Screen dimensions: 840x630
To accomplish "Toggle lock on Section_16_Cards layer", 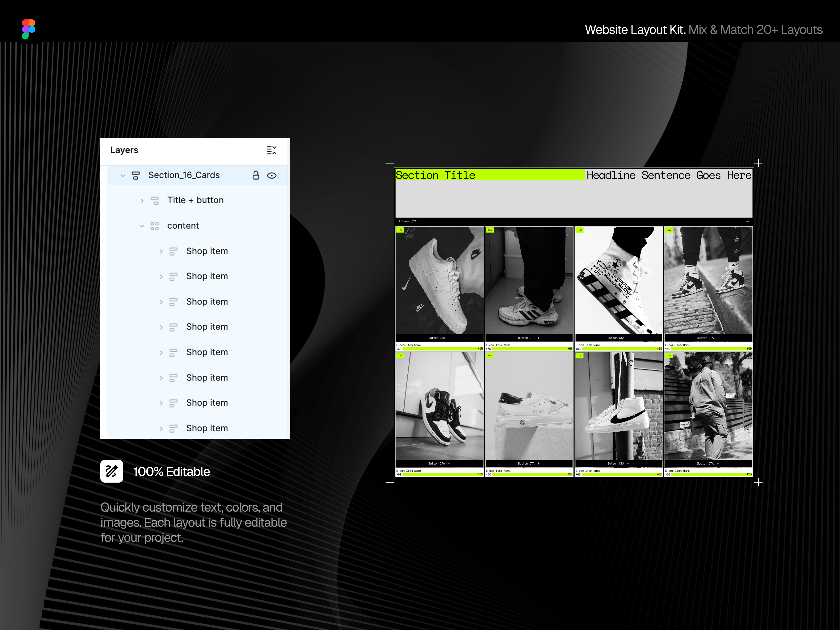I will point(256,175).
